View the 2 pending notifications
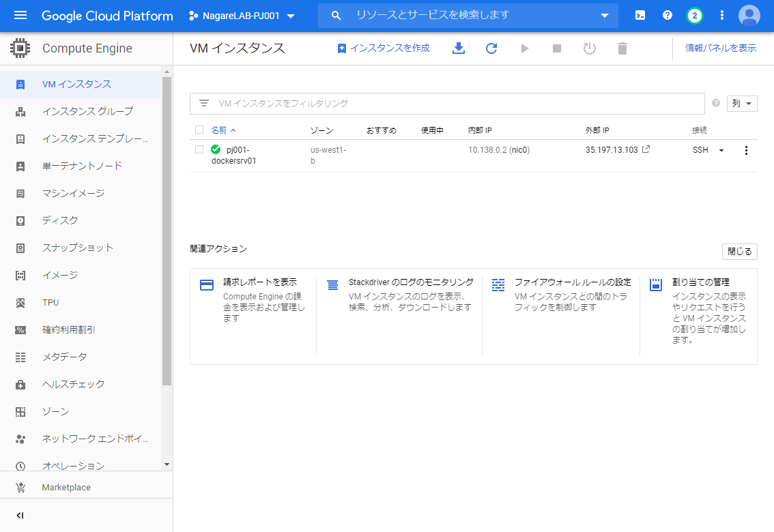 pyautogui.click(x=695, y=15)
